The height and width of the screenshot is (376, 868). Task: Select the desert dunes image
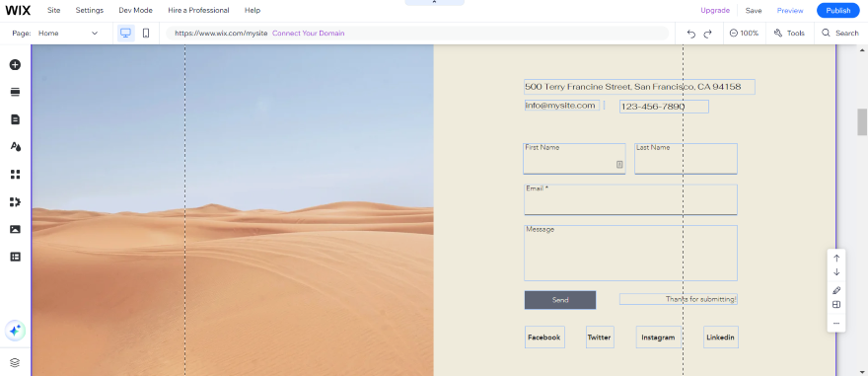tap(233, 210)
